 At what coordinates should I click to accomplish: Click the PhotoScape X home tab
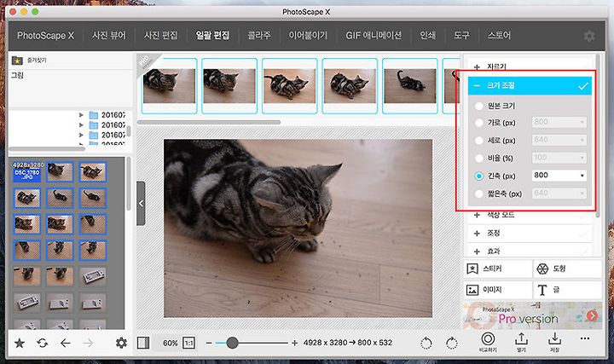tap(45, 36)
